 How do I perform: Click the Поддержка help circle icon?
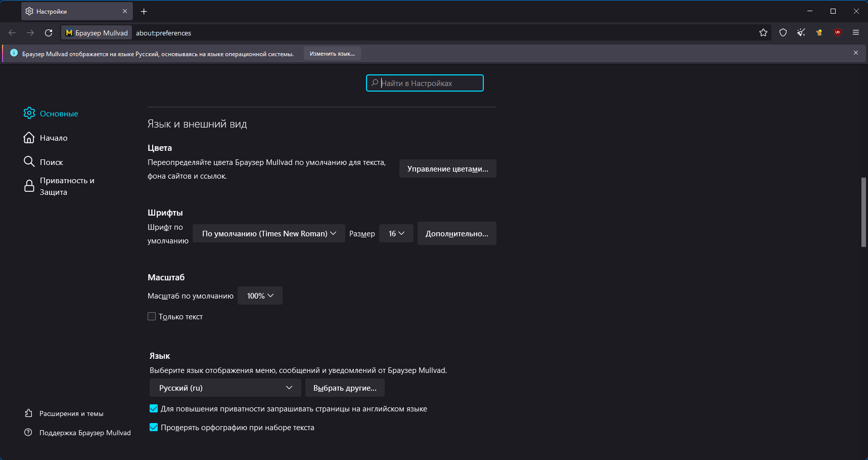tap(28, 432)
